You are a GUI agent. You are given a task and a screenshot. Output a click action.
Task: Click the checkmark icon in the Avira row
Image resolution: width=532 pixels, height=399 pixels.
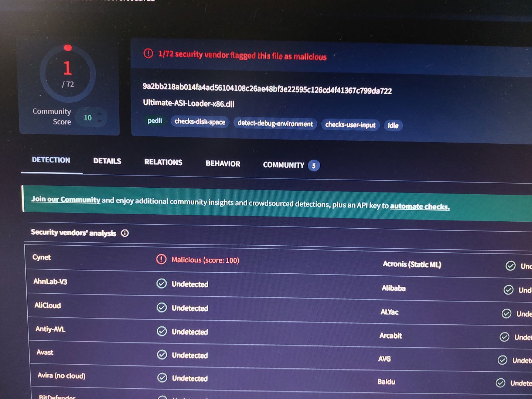coord(162,378)
